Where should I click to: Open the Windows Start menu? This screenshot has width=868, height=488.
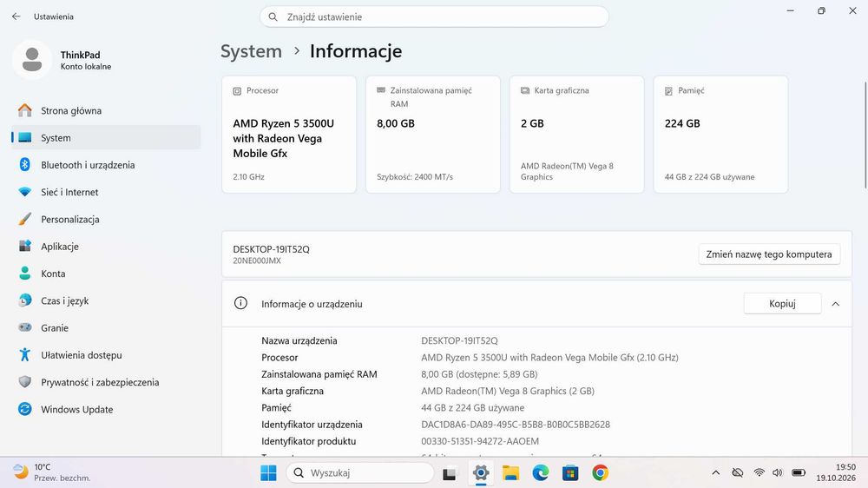268,473
